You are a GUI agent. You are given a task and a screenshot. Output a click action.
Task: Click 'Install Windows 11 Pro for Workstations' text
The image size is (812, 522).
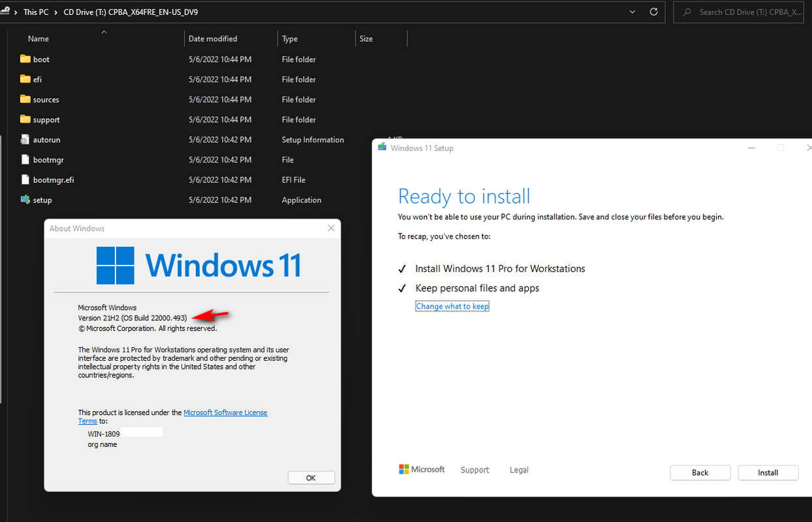click(500, 268)
